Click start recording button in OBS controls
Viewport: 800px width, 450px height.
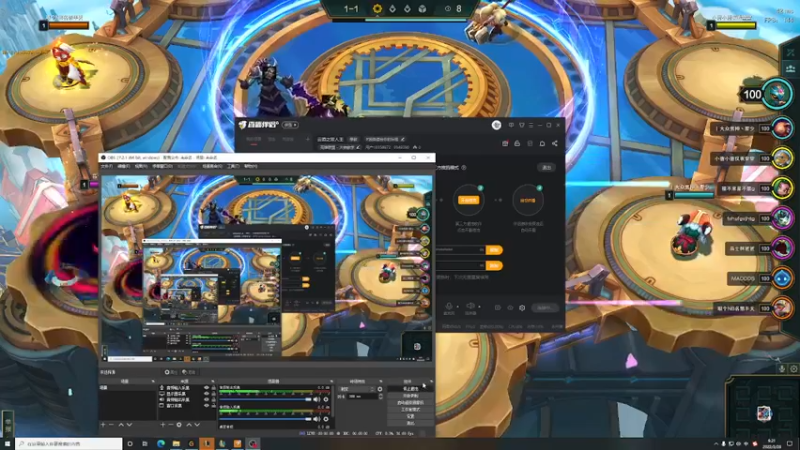click(410, 395)
